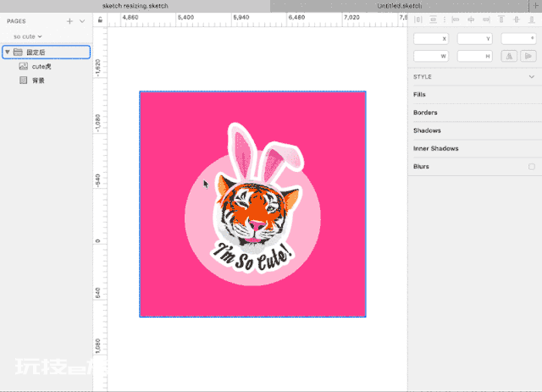This screenshot has height=392, width=542.
Task: Enable the Blurs checkbox
Action: (x=532, y=167)
